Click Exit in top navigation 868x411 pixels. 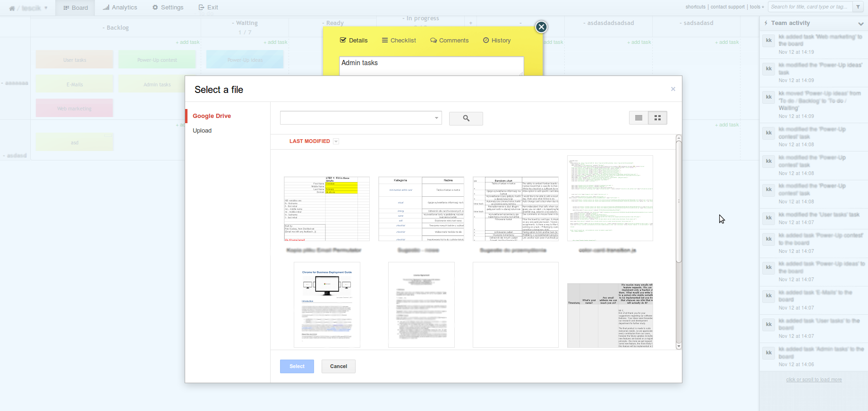point(208,8)
